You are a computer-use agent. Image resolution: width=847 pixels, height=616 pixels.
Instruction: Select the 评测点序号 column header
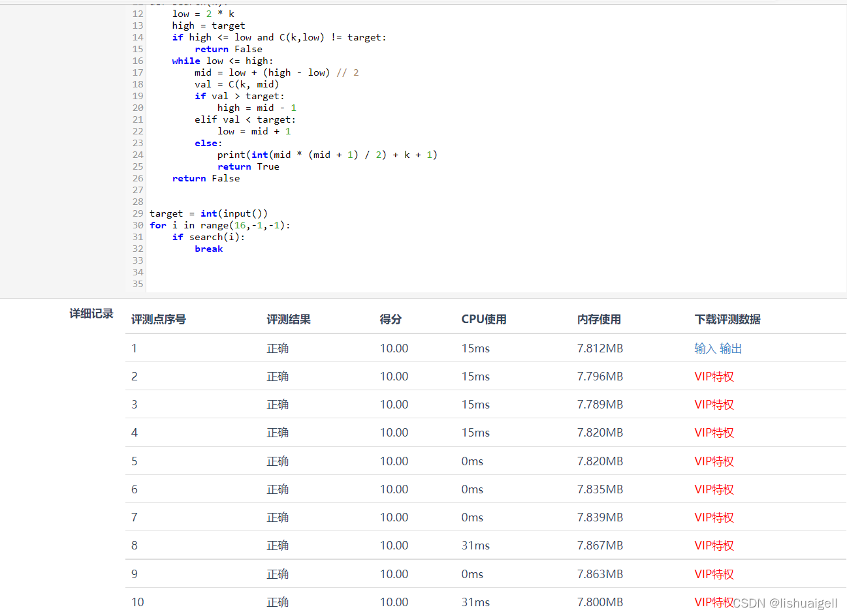(x=159, y=319)
